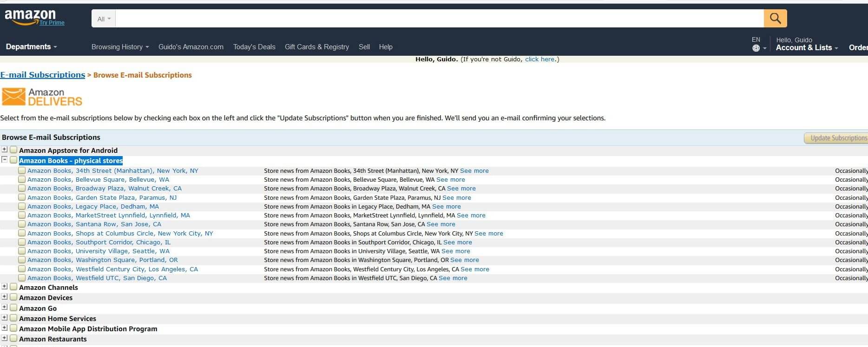This screenshot has width=868, height=347.
Task: Click See more for Southport Corridor store
Action: click(458, 242)
